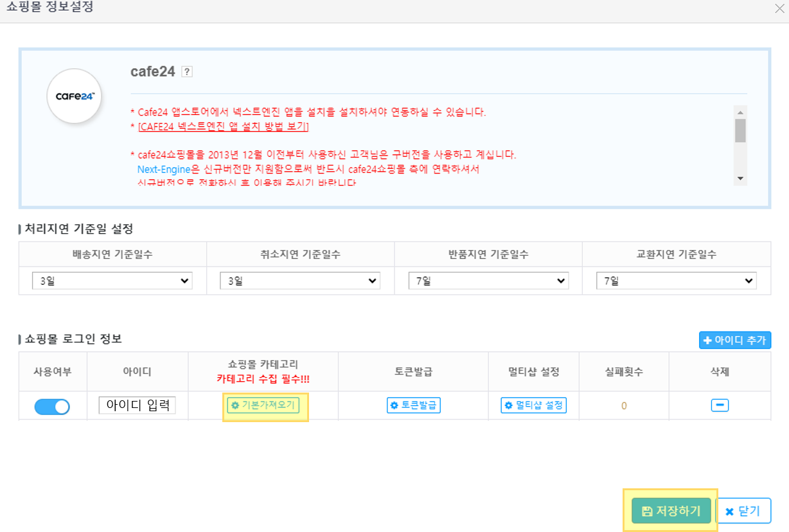Click the 카테고리 수집 필수!!! warning text
This screenshot has width=789, height=532.
pyautogui.click(x=263, y=379)
